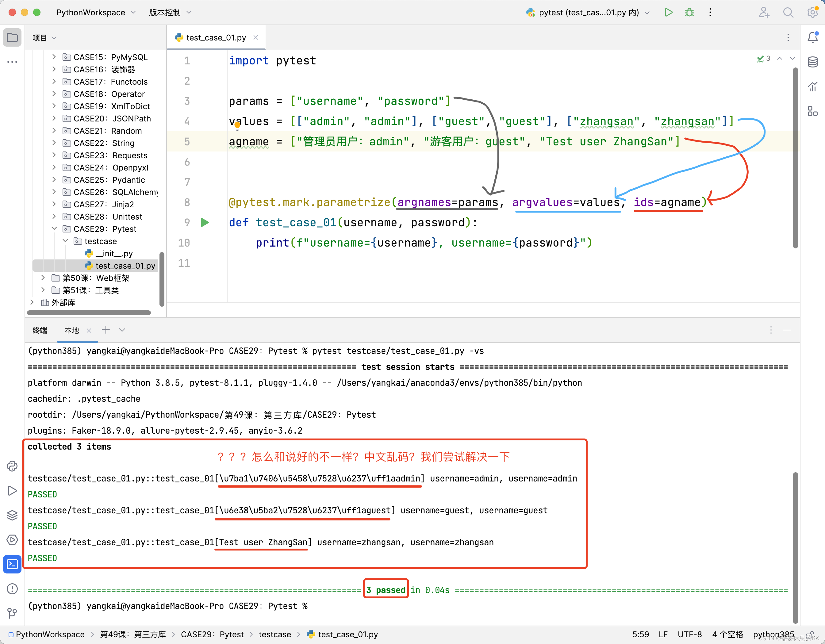This screenshot has width=825, height=644.
Task: Open the notifications bell
Action: [x=812, y=37]
